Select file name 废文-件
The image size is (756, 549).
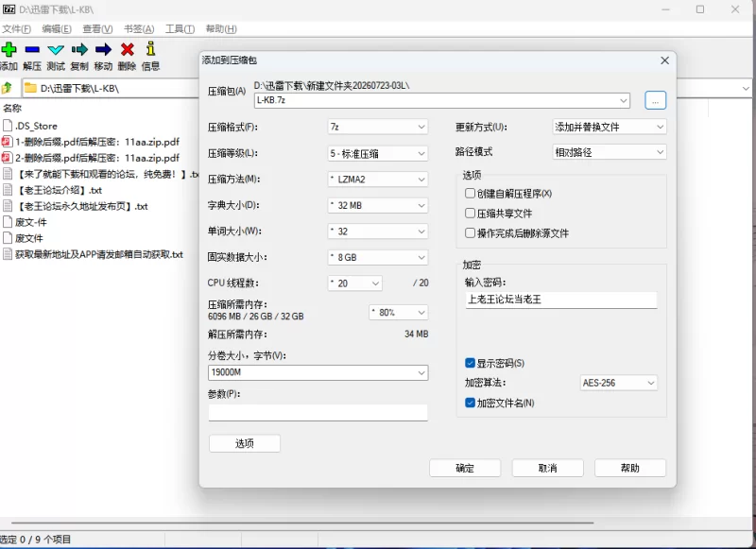point(31,222)
